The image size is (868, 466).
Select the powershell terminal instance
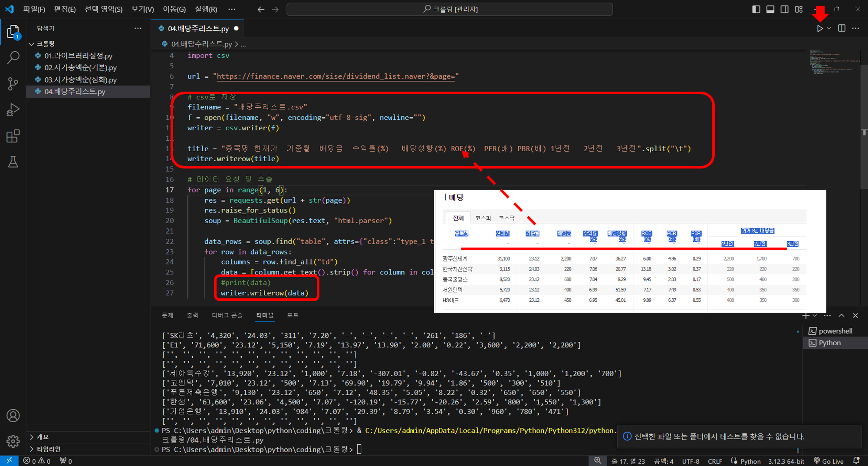click(835, 331)
